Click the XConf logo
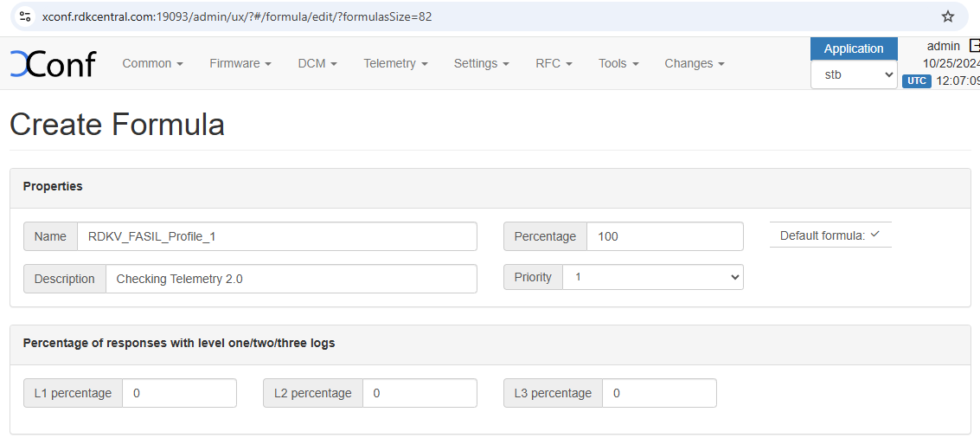The width and height of the screenshot is (980, 438). [52, 64]
